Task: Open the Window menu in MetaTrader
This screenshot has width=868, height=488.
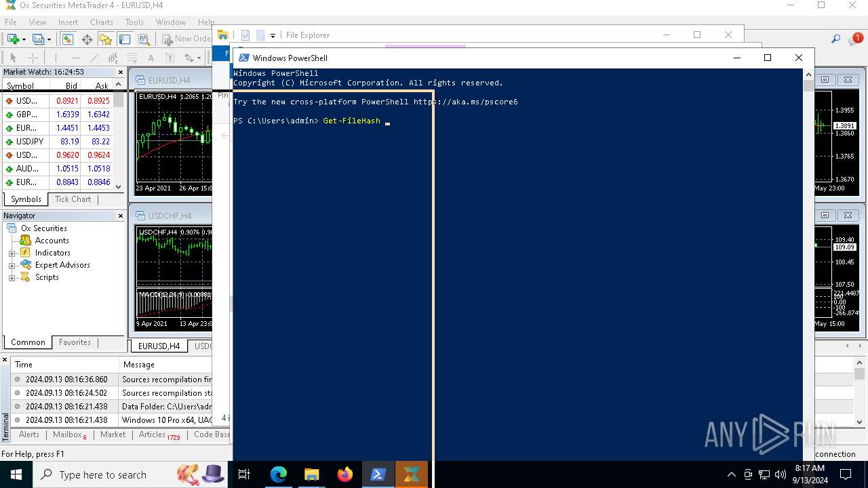Action: 171,22
